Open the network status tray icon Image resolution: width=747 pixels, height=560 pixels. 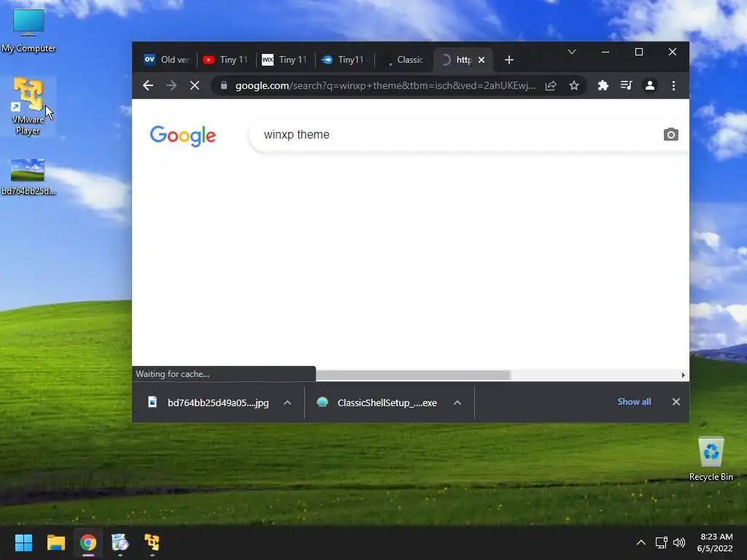point(661,542)
